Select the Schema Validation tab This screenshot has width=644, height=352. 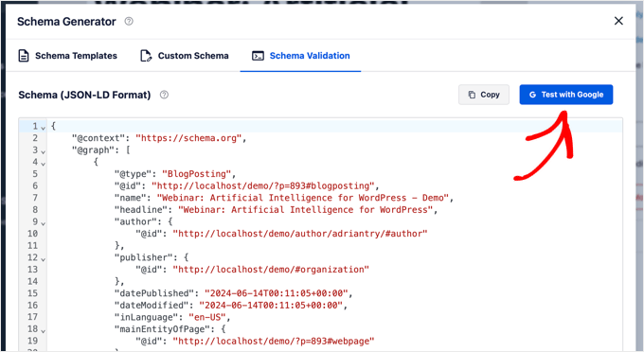point(300,56)
